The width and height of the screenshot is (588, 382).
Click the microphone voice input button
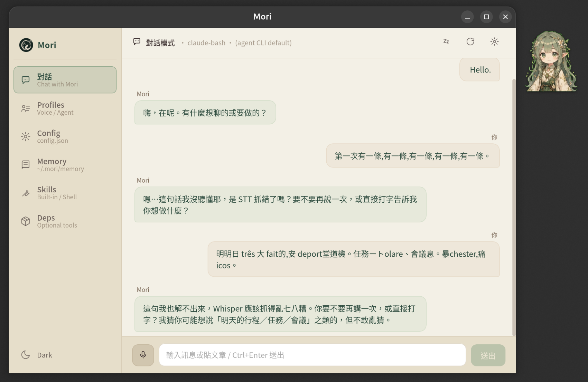[143, 355]
